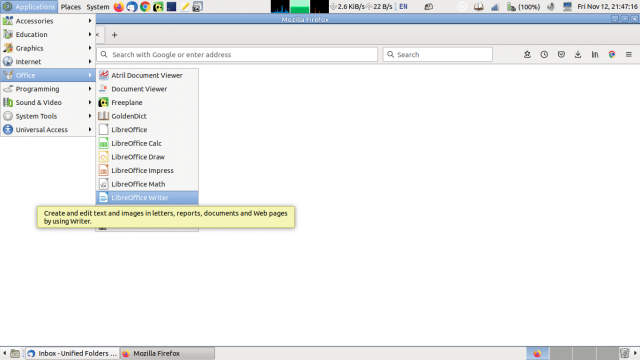Close the Applications menu button
640x360 pixels.
point(29,7)
